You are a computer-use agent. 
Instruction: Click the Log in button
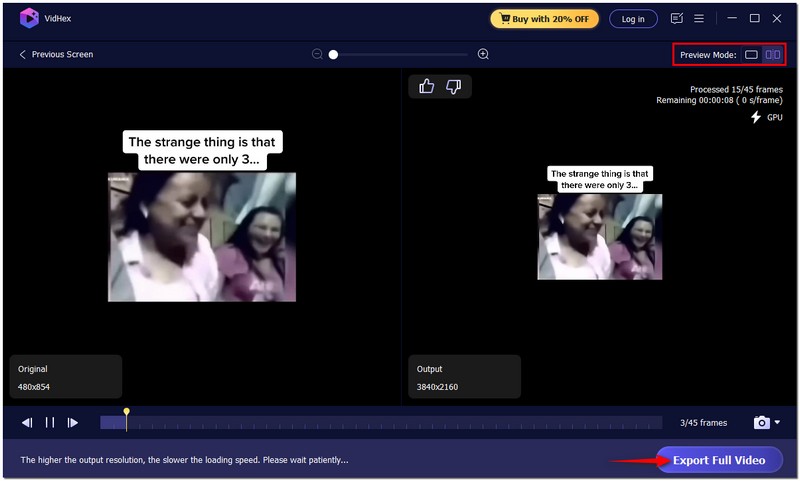(x=633, y=19)
